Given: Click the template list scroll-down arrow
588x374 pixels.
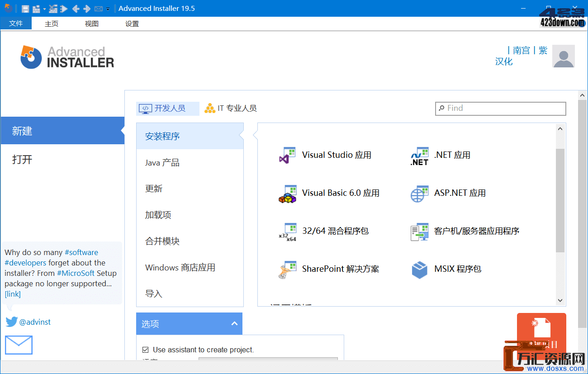Looking at the screenshot, I should pos(560,300).
